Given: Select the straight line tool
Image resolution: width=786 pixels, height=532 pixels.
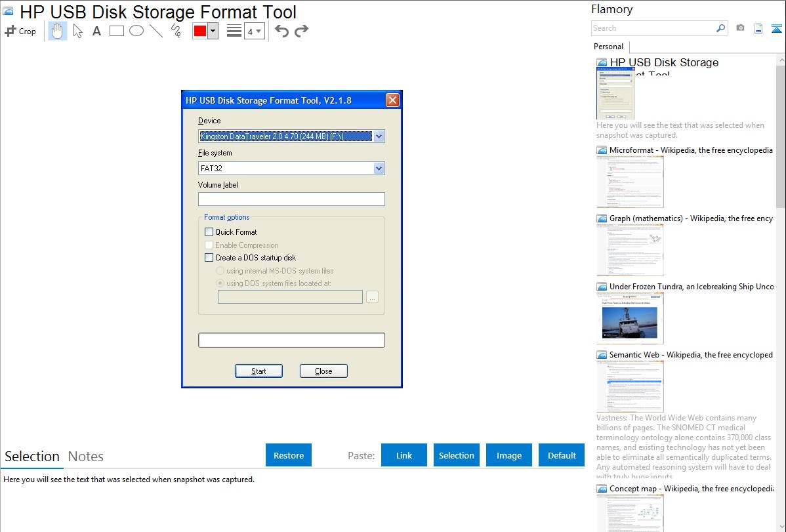Looking at the screenshot, I should click(156, 31).
